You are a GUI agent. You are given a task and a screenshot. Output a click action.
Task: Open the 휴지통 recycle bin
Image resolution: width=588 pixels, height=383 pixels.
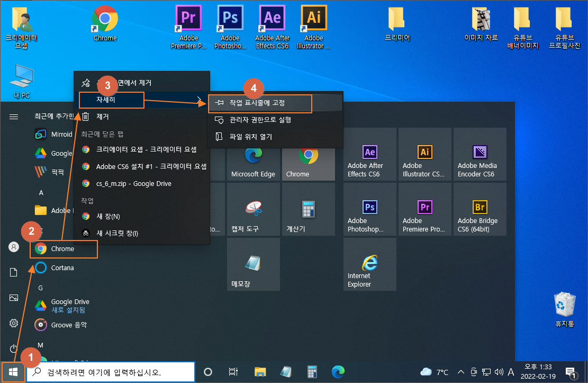pyautogui.click(x=564, y=309)
